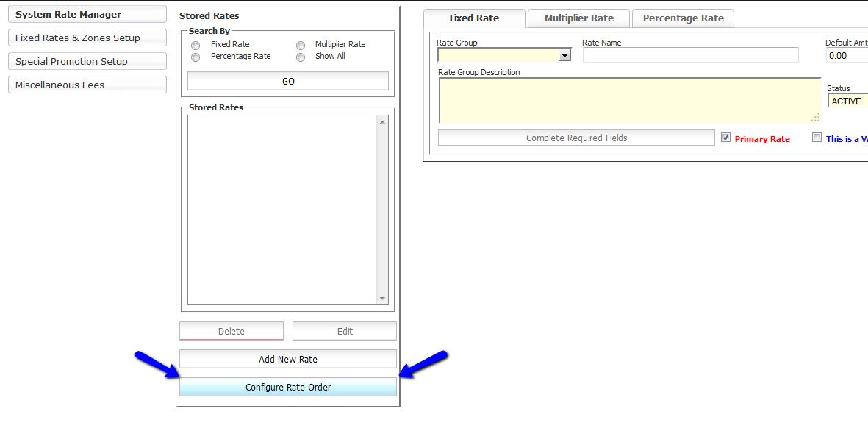Image resolution: width=868 pixels, height=442 pixels.
Task: Click the Edit button under Stored Rates
Action: (x=344, y=330)
